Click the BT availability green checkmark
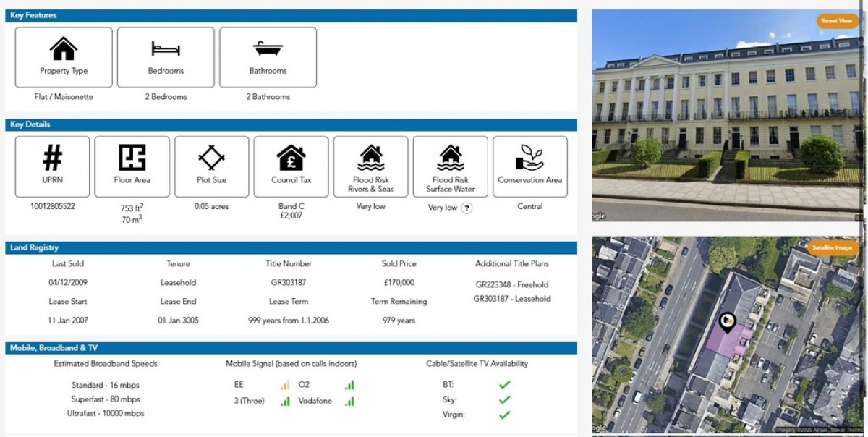Image resolution: width=868 pixels, height=437 pixels. point(505,385)
